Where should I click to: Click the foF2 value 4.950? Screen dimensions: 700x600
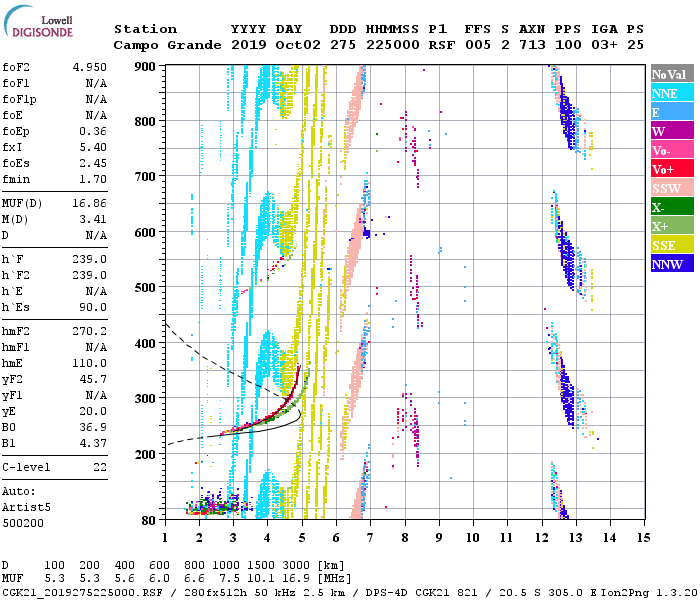[x=90, y=67]
